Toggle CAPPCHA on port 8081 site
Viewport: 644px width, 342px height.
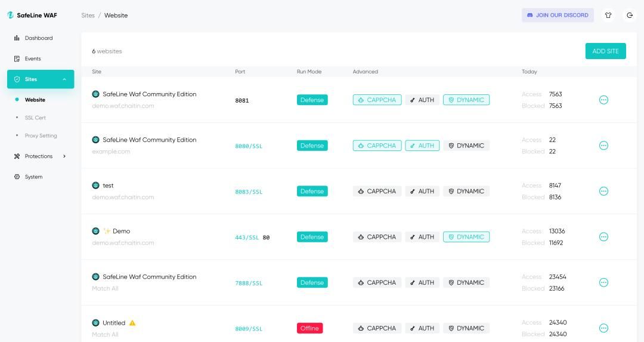pyautogui.click(x=377, y=100)
